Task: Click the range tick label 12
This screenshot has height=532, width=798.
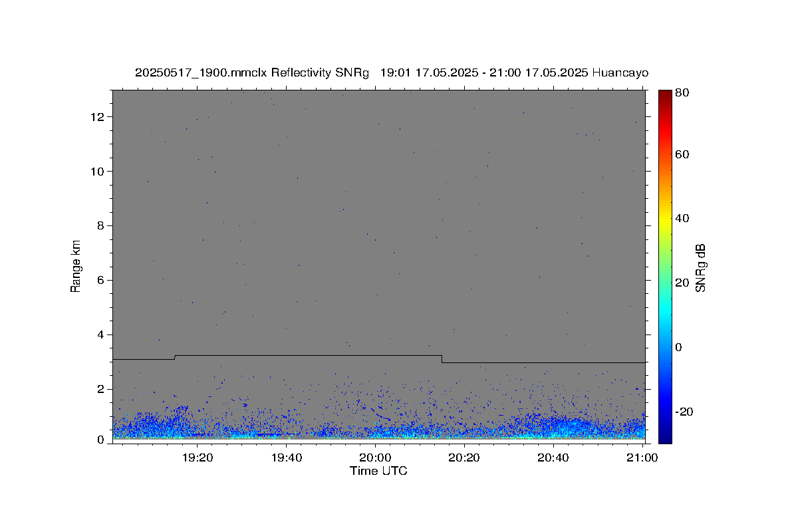Action: 98,117
